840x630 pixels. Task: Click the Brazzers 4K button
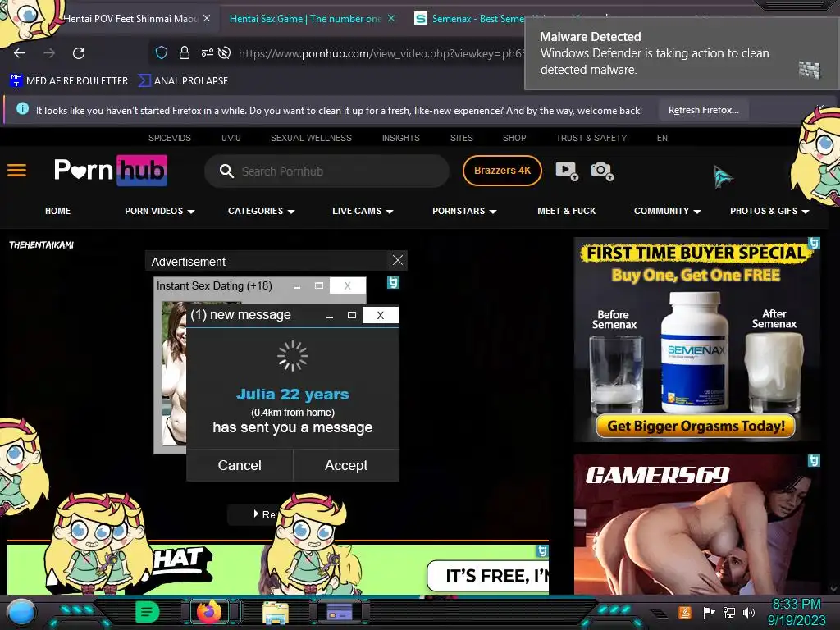point(503,171)
